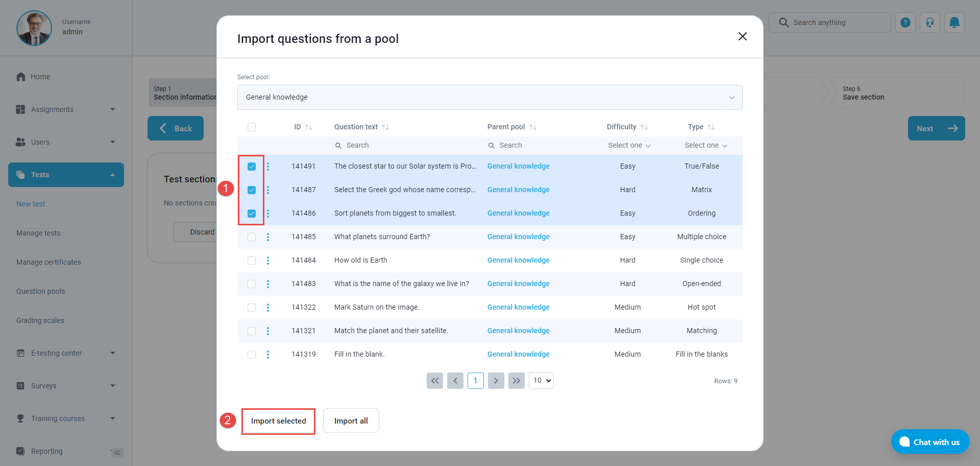Viewport: 980px width, 466px height.
Task: Sort the Difficulty column
Action: 644,127
